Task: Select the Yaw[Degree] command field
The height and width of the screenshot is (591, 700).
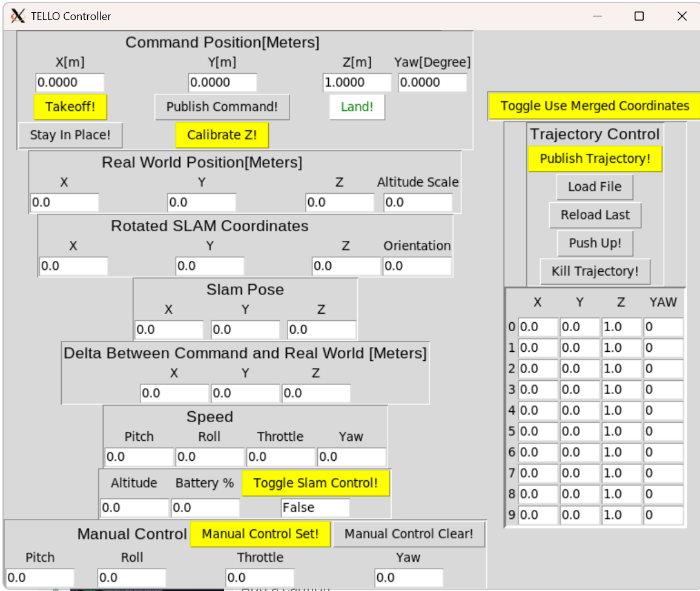Action: [x=432, y=82]
